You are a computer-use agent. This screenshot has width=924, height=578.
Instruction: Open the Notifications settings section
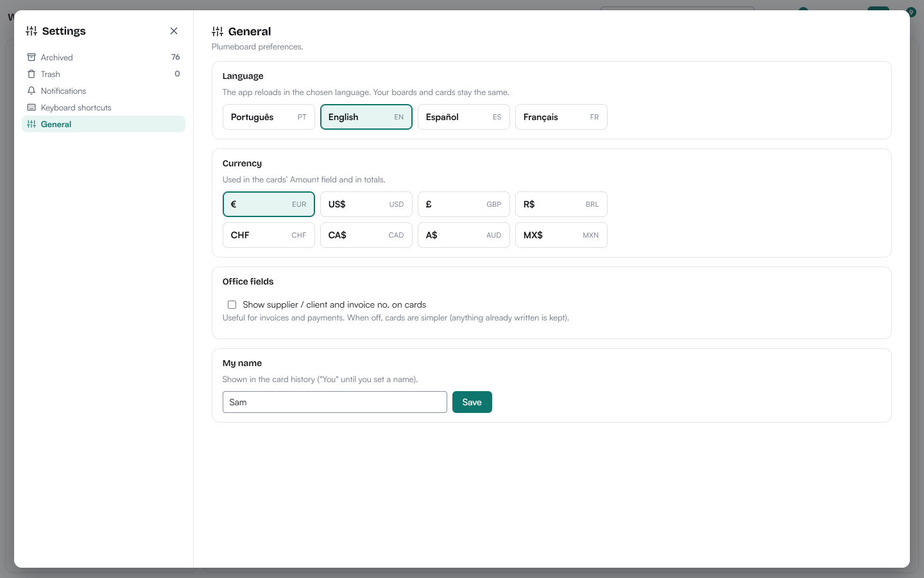coord(103,91)
